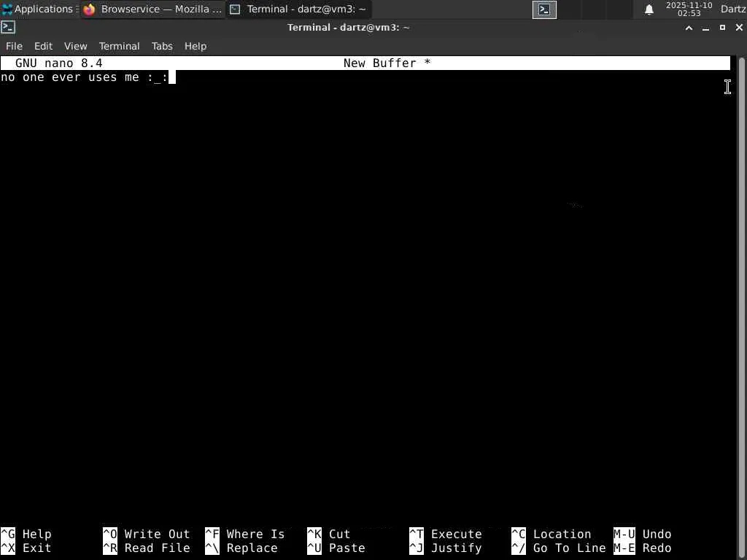
Task: Click the ^X Exit shortcut
Action: coord(26,548)
